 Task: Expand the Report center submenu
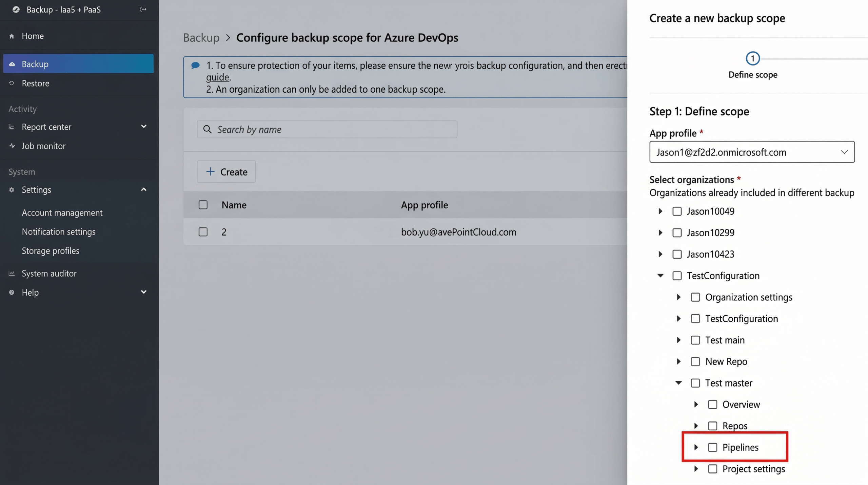143,127
